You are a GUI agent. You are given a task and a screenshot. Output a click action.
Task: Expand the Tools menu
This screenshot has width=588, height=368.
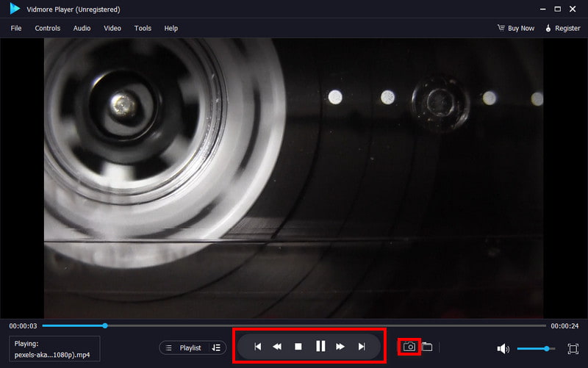[x=143, y=28]
